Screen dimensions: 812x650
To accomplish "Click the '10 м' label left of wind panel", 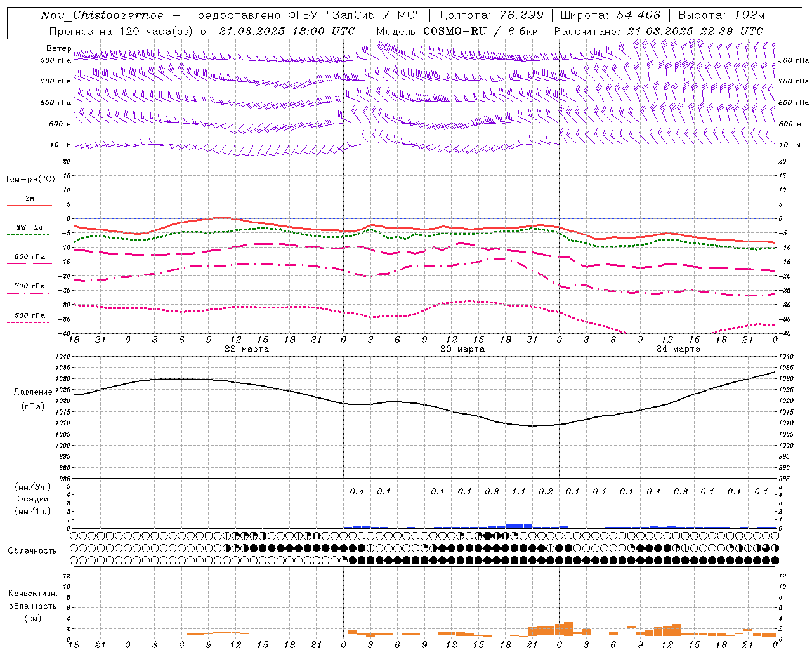I will tap(61, 145).
